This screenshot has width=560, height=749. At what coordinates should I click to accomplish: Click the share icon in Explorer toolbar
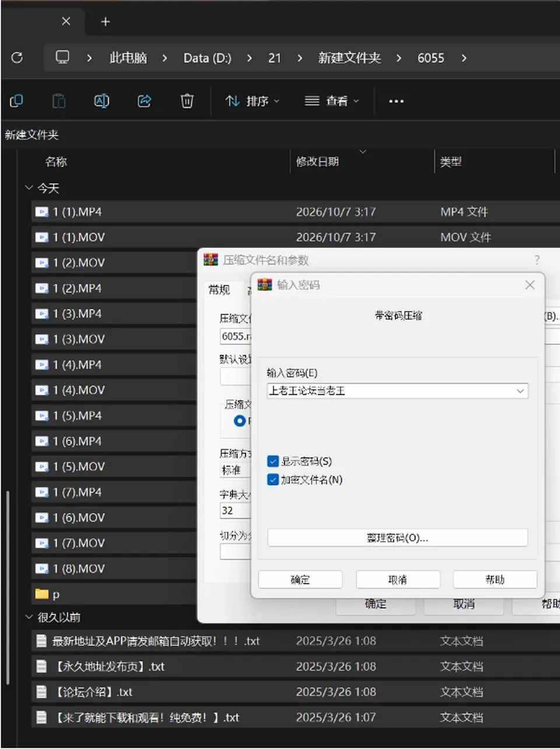[144, 101]
